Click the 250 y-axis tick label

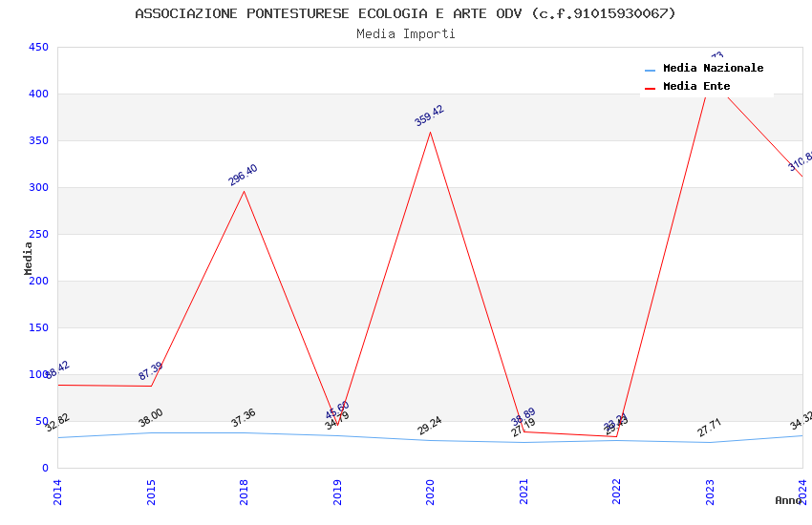[38, 234]
